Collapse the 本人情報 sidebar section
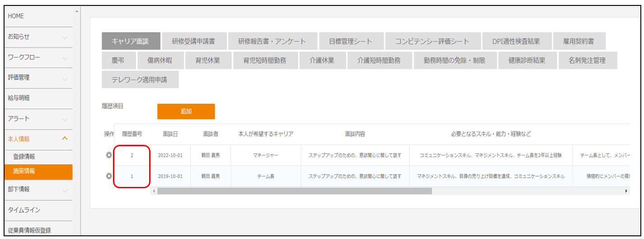This screenshot has width=644, height=239. click(65, 139)
